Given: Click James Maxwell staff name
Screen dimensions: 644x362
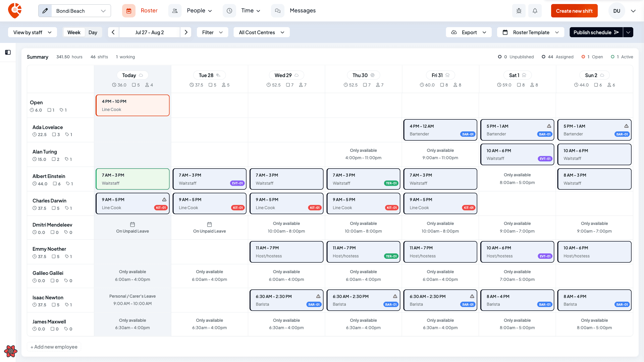Looking at the screenshot, I should (49, 321).
